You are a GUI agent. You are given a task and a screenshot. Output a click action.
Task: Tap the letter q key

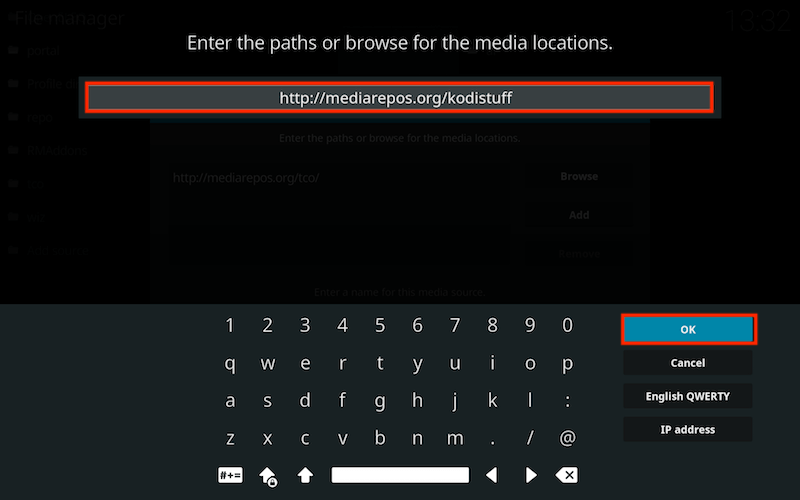point(230,363)
